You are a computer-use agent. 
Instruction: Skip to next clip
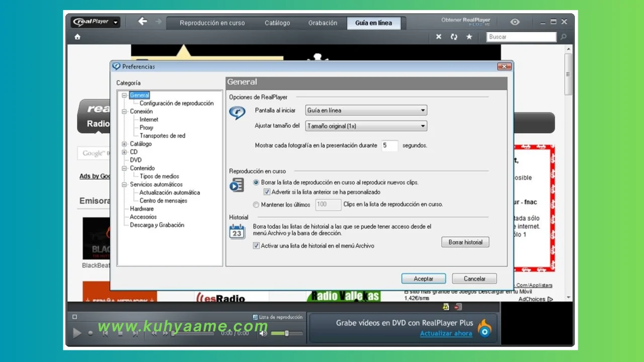pyautogui.click(x=135, y=333)
